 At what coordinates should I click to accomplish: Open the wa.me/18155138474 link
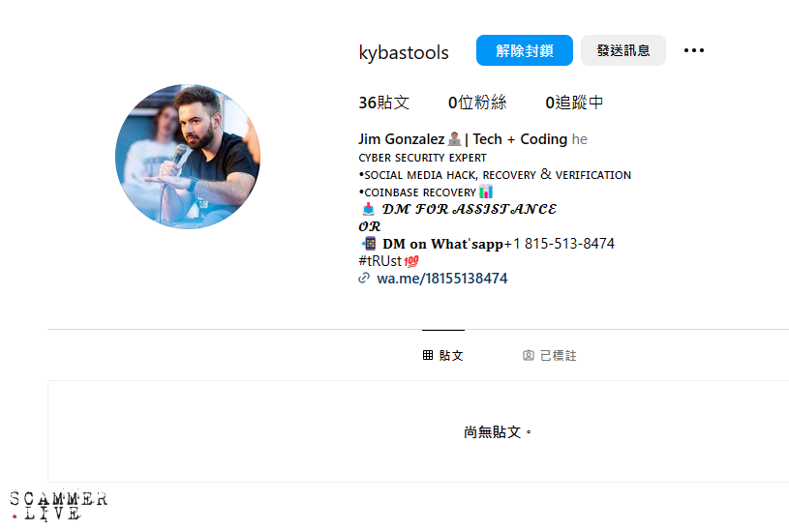[441, 278]
